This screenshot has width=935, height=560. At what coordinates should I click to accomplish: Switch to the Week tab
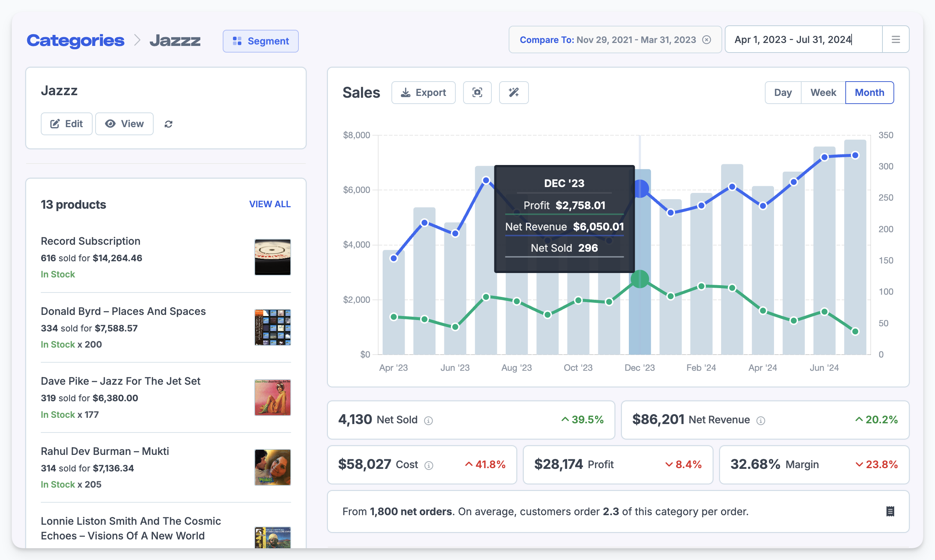(x=823, y=93)
